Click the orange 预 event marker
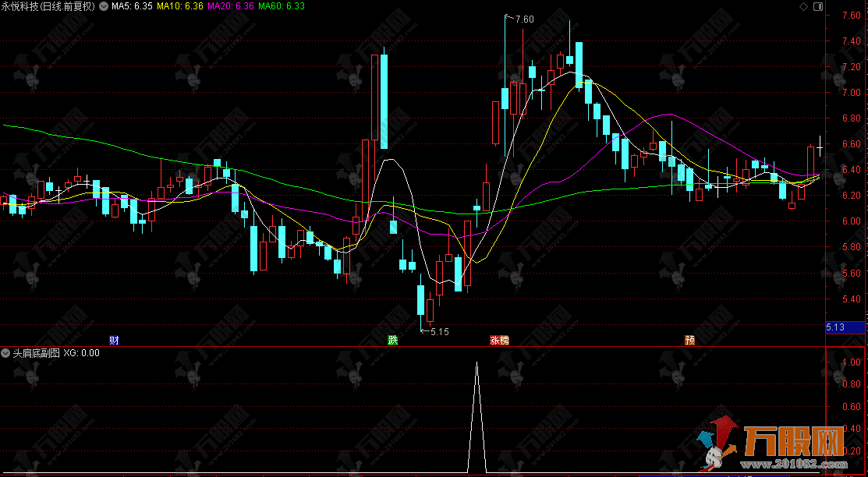The width and height of the screenshot is (868, 477). point(689,340)
